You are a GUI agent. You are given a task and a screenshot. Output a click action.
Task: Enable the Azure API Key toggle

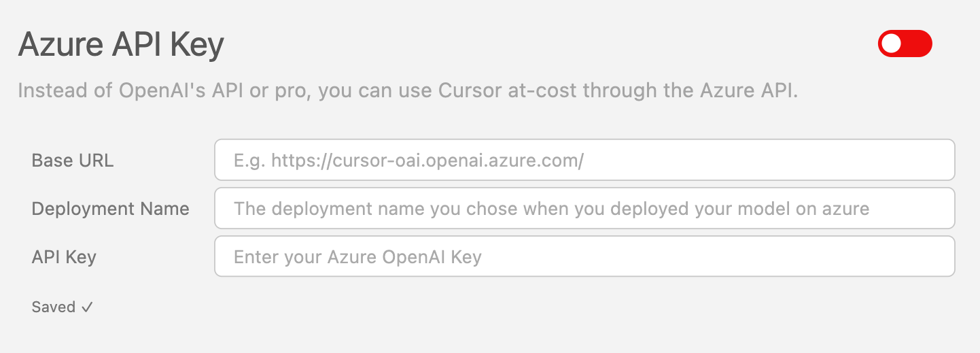pyautogui.click(x=905, y=44)
